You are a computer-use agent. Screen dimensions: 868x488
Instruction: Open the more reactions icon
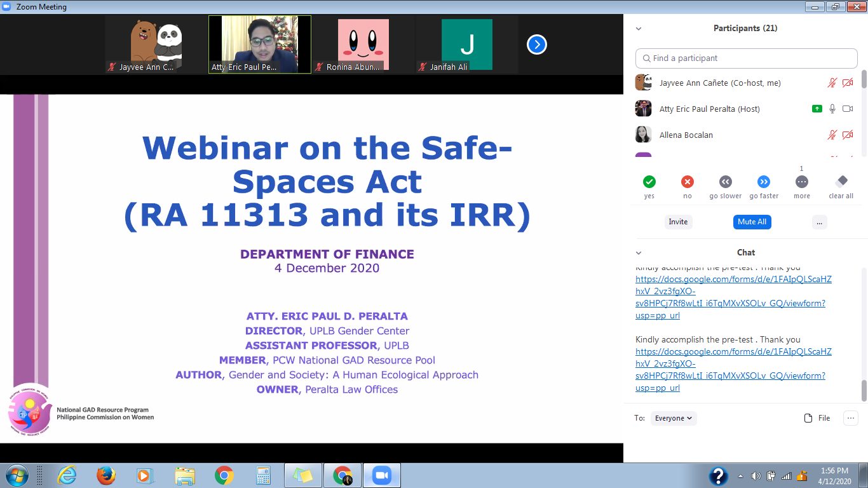(x=802, y=182)
